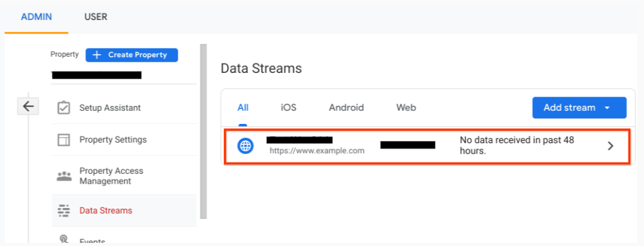Click the blue web stream globe icon
This screenshot has height=246, width=644.
tap(246, 146)
